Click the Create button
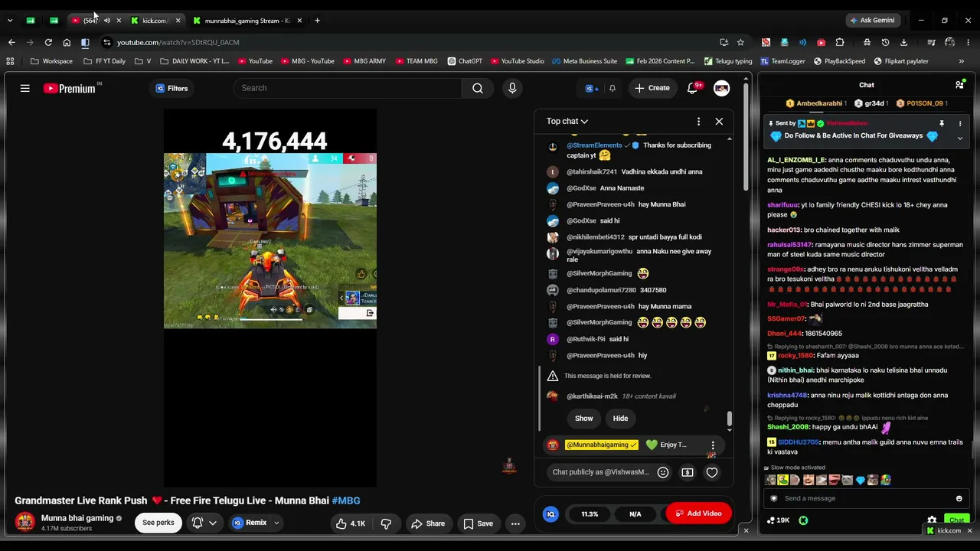The image size is (980, 551). [652, 88]
